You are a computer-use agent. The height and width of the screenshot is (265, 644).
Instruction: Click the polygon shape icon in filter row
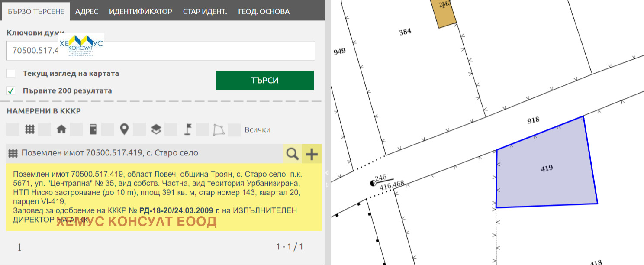[x=219, y=129]
